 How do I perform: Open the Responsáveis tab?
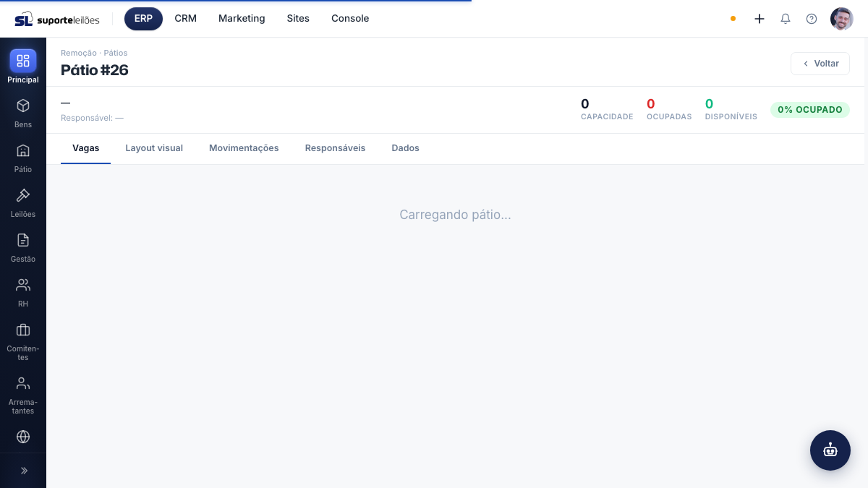point(335,148)
